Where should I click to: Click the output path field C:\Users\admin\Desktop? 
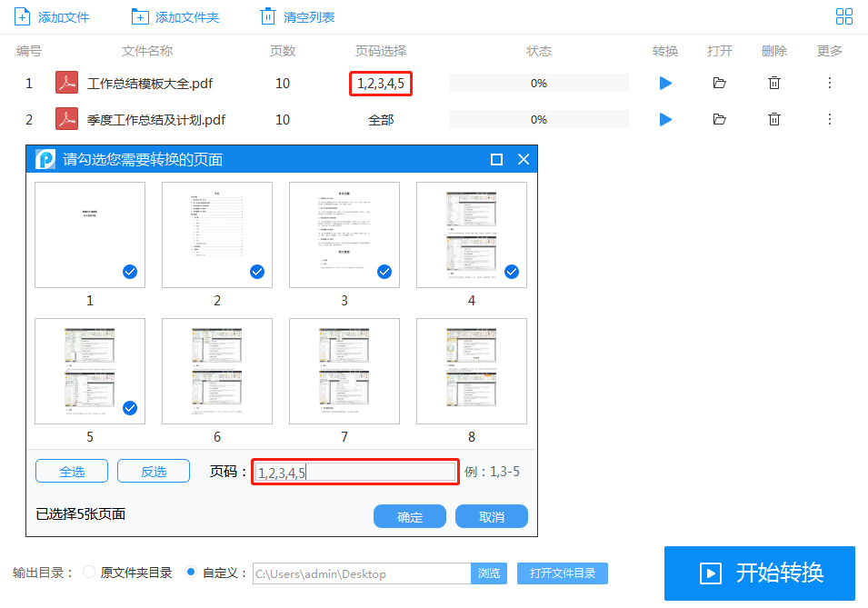362,573
